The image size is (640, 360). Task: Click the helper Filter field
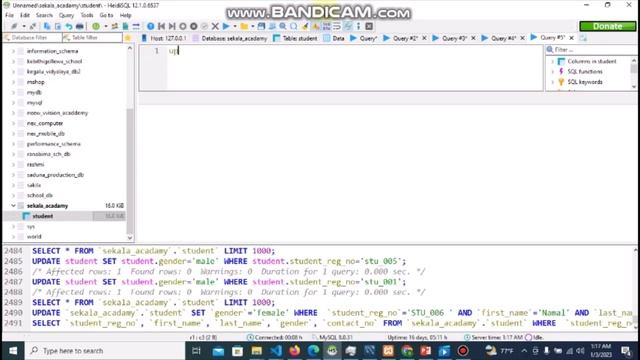591,50
